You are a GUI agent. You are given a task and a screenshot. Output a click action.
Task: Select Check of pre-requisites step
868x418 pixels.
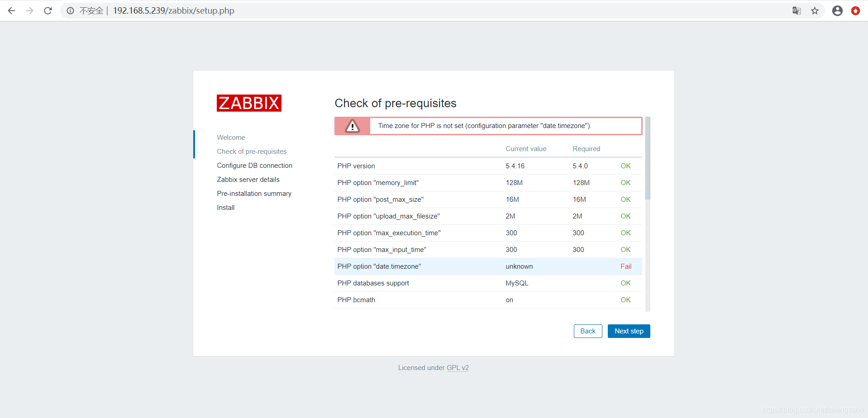252,152
